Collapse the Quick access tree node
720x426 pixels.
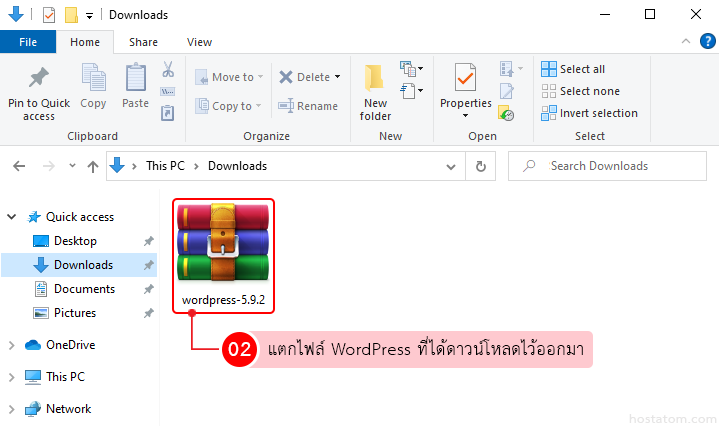coord(12,217)
